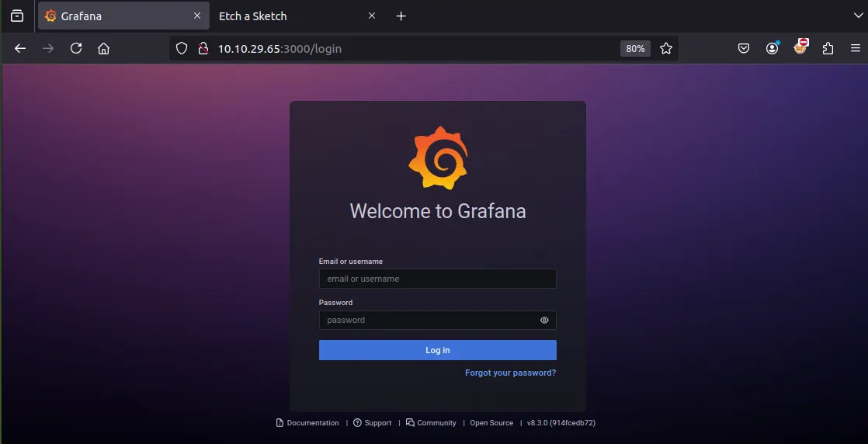Open the Documentation footer link

(313, 422)
